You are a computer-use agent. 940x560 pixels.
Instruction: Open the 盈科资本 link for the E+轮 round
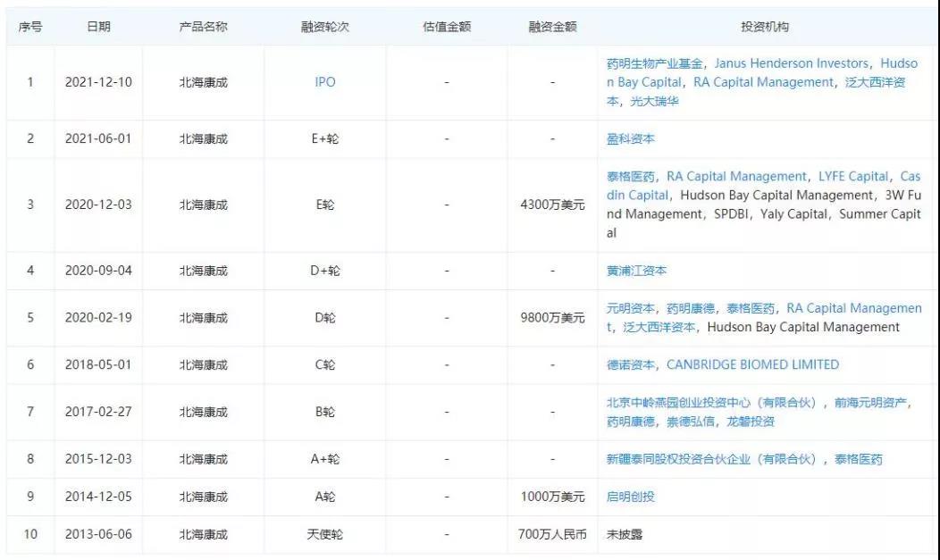633,139
